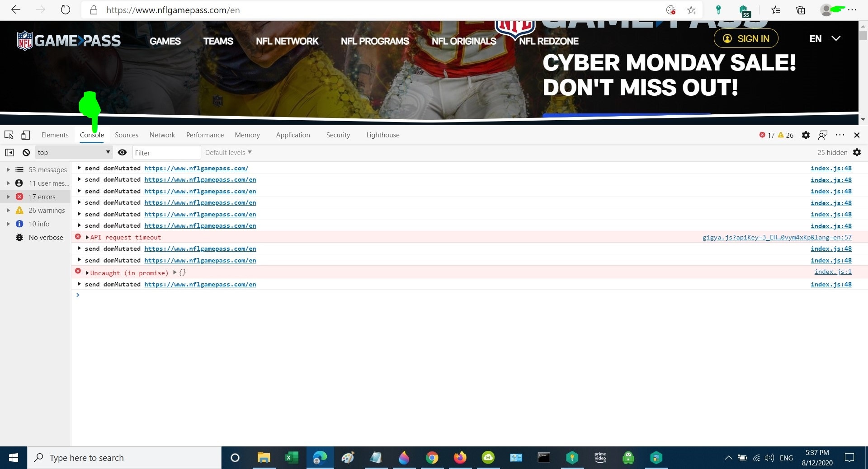Open the Application tab
Image resolution: width=868 pixels, height=469 pixels.
click(x=293, y=135)
